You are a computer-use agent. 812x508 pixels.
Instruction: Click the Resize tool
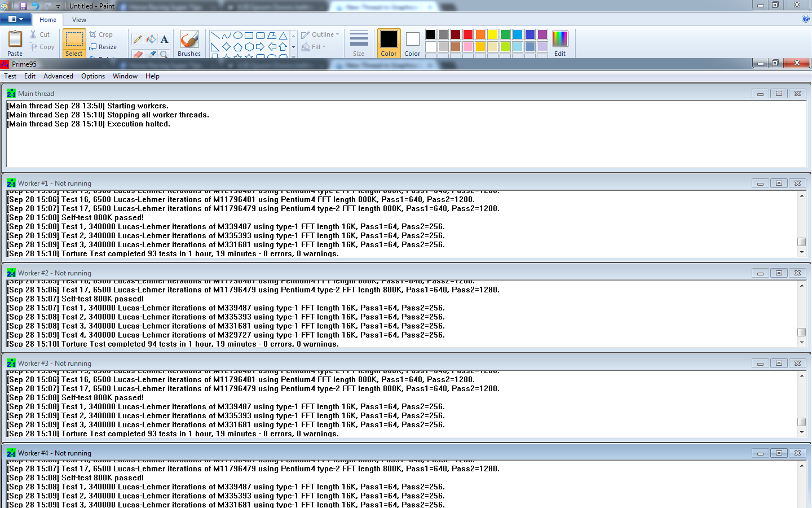pos(103,47)
